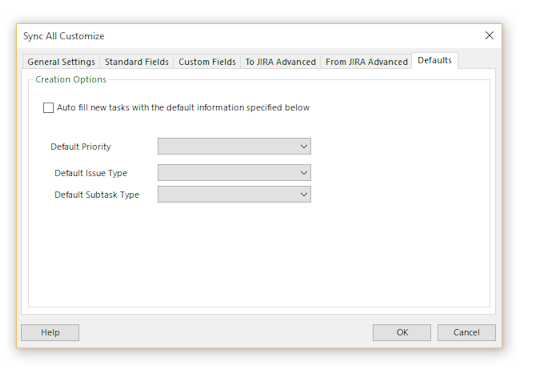
Task: Click the Creation Options group title
Action: [x=71, y=80]
